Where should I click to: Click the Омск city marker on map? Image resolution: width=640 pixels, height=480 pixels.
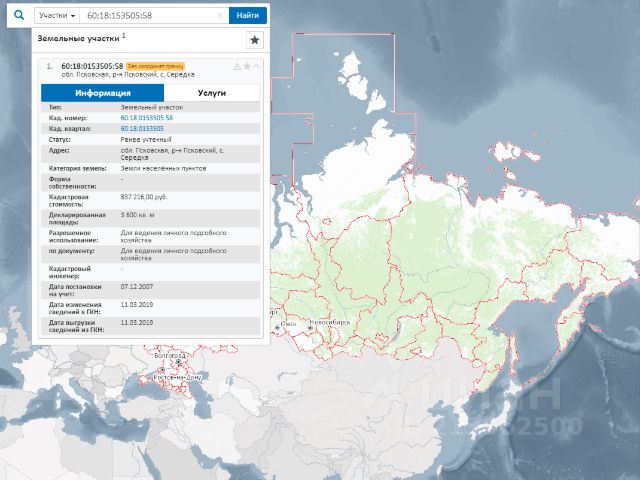pyautogui.click(x=279, y=326)
